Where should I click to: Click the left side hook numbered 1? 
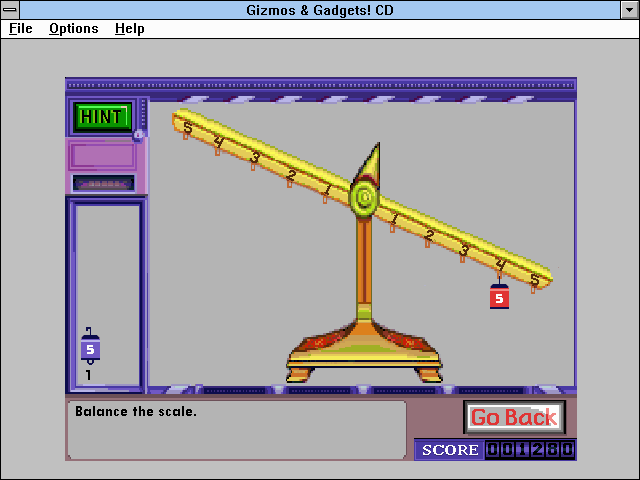point(325,199)
